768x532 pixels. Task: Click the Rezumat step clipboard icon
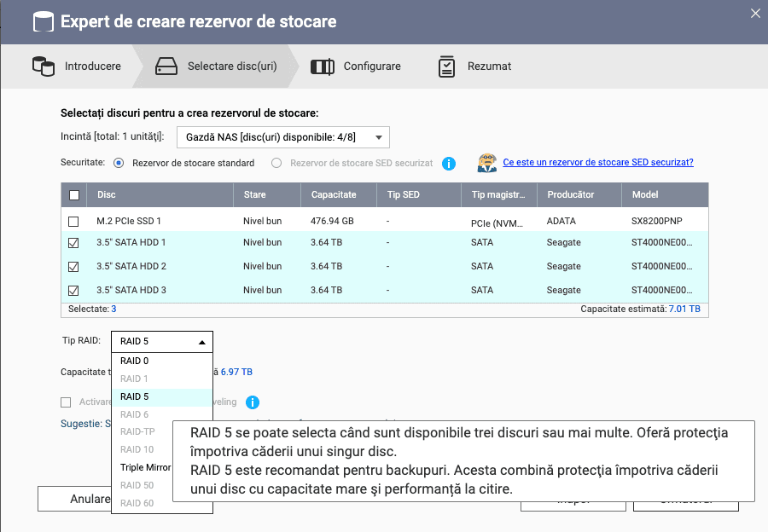click(x=446, y=66)
